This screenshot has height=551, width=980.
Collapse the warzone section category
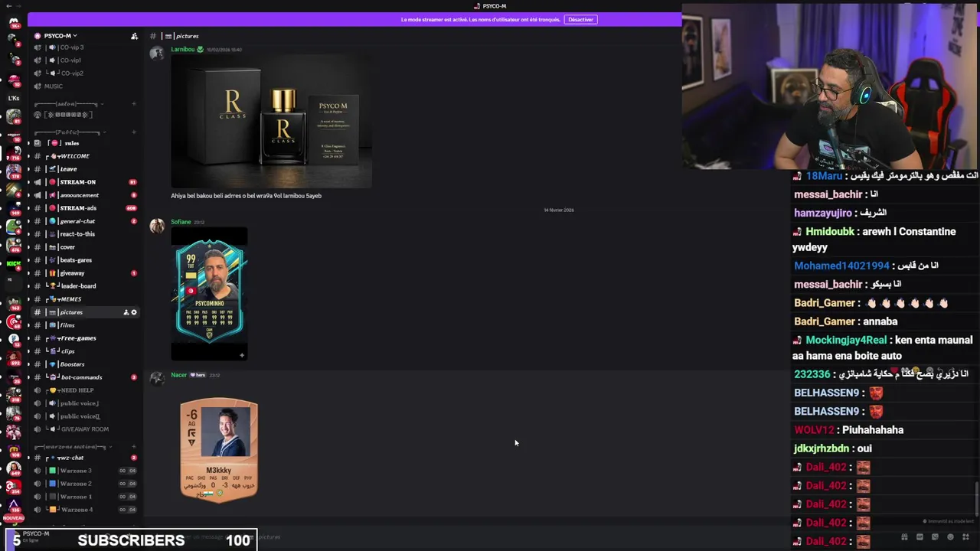coord(73,447)
